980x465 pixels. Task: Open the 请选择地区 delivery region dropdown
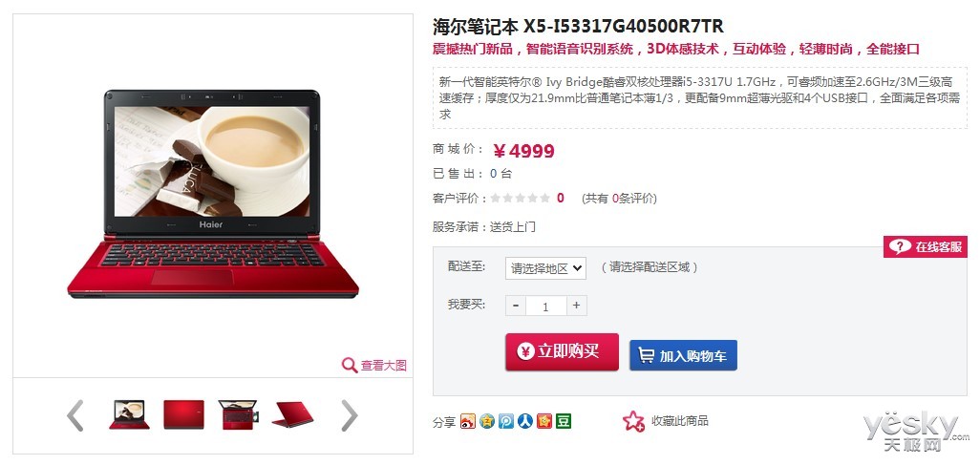click(545, 268)
